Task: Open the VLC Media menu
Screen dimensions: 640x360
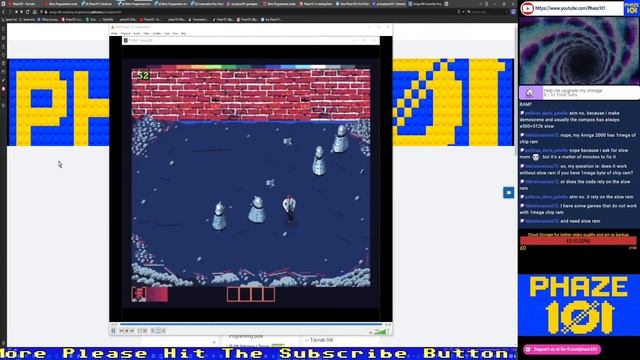Action: 115,33
